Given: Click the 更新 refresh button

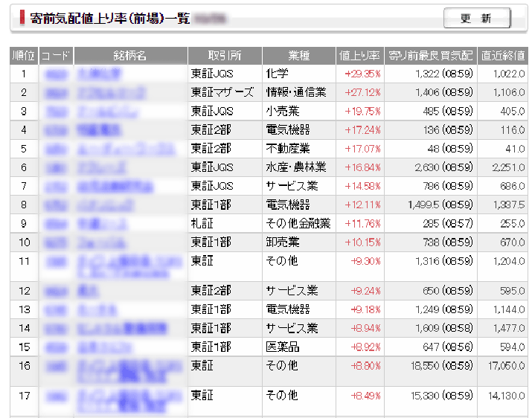Looking at the screenshot, I should point(477,19).
